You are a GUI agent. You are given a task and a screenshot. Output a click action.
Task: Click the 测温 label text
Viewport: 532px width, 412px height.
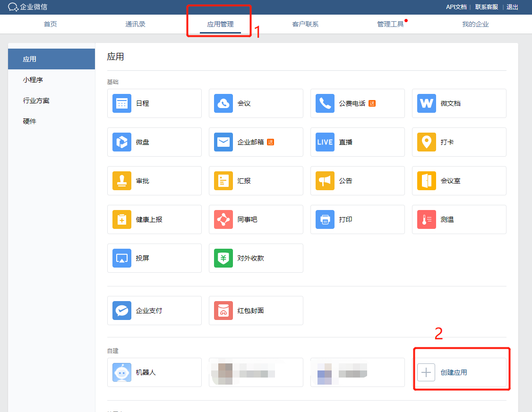447,219
